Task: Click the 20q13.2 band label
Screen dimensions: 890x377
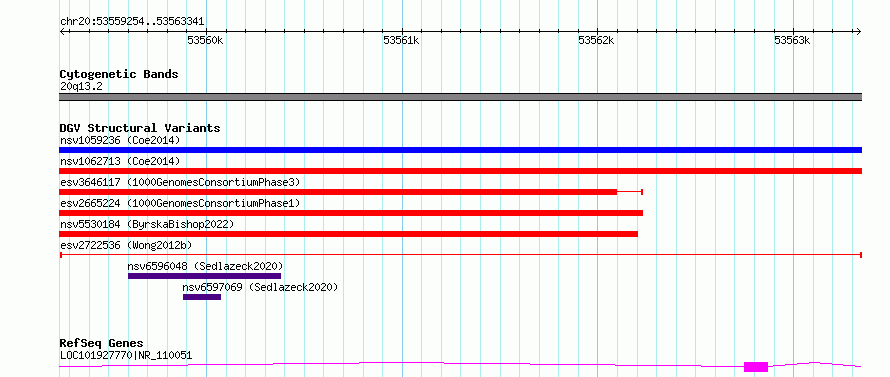Action: 81,87
